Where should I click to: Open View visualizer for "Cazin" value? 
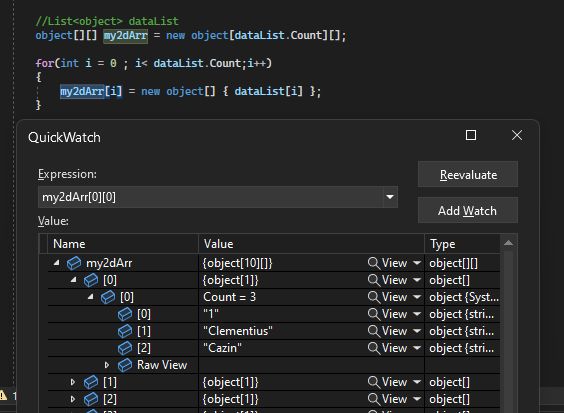388,348
